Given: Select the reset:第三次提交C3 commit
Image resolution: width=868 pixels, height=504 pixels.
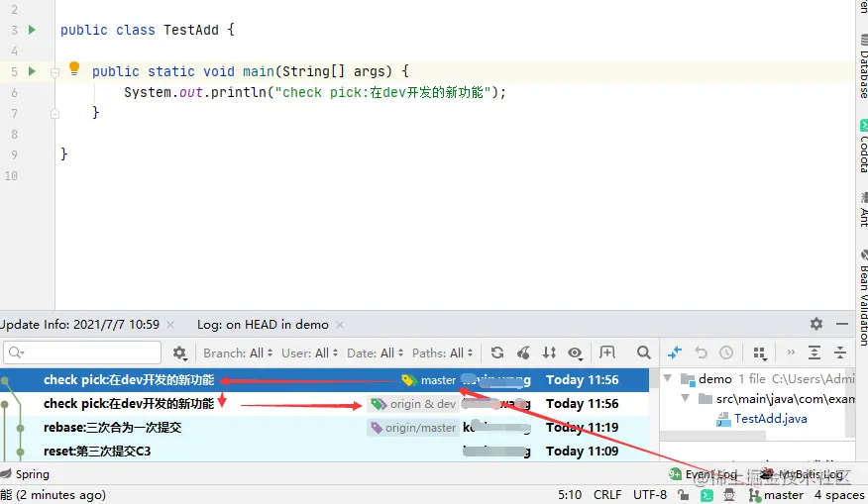Looking at the screenshot, I should 324,451.
